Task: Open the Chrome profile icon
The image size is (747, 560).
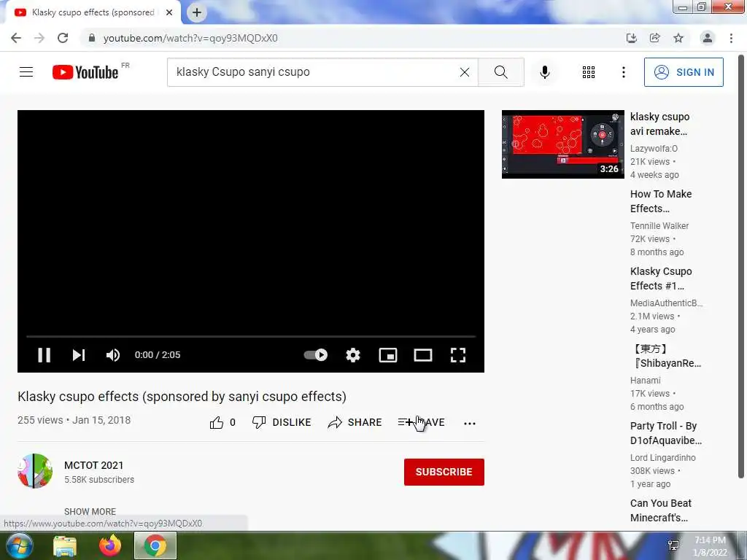Action: click(x=708, y=38)
